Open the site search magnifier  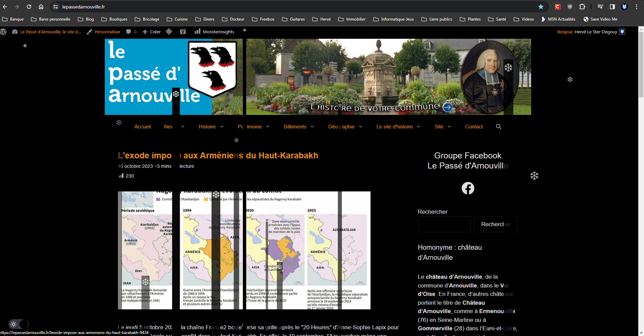(x=498, y=127)
